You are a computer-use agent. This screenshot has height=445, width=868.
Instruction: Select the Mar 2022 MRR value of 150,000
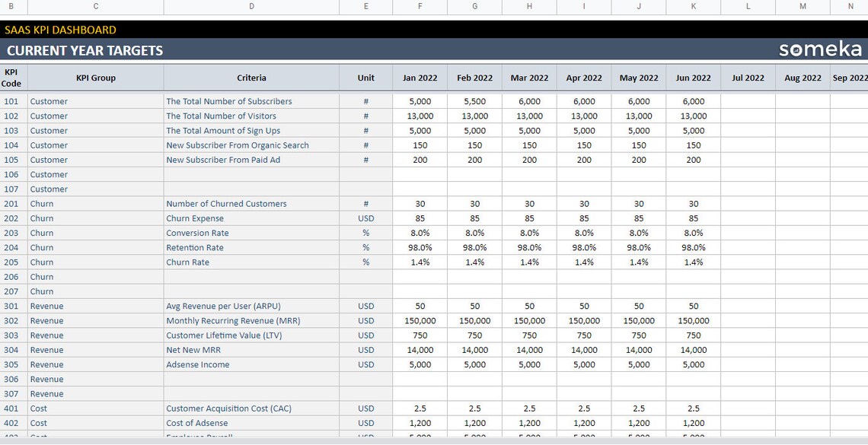[528, 320]
